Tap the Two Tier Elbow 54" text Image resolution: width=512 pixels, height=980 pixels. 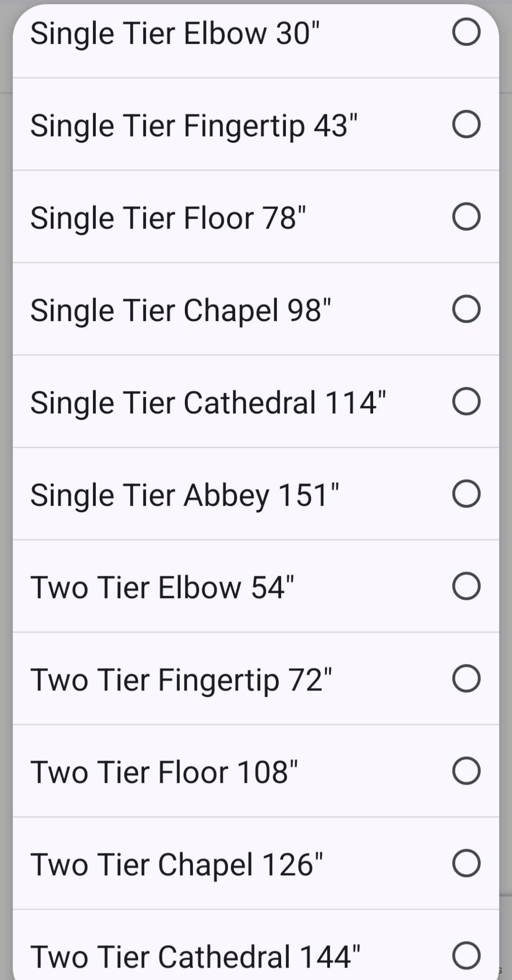[162, 588]
